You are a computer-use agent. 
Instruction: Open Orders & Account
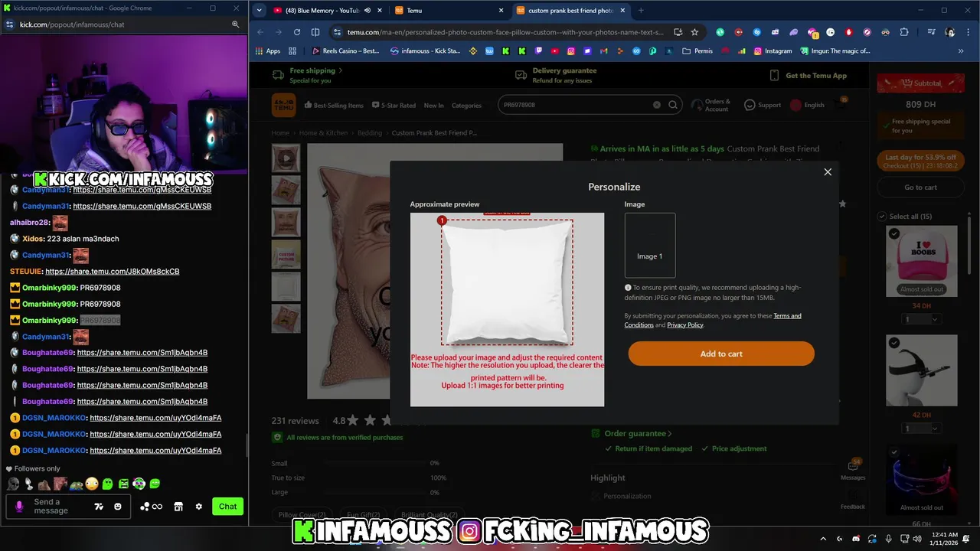pos(711,106)
